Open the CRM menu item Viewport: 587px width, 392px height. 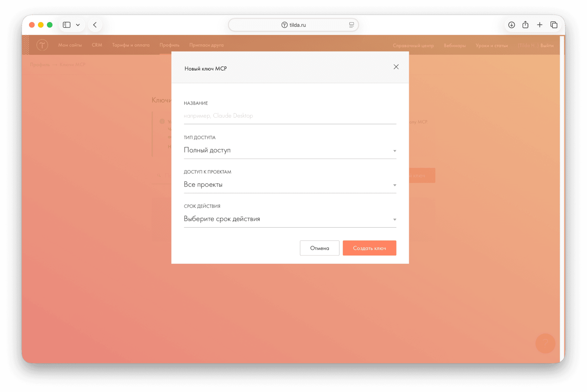point(97,45)
